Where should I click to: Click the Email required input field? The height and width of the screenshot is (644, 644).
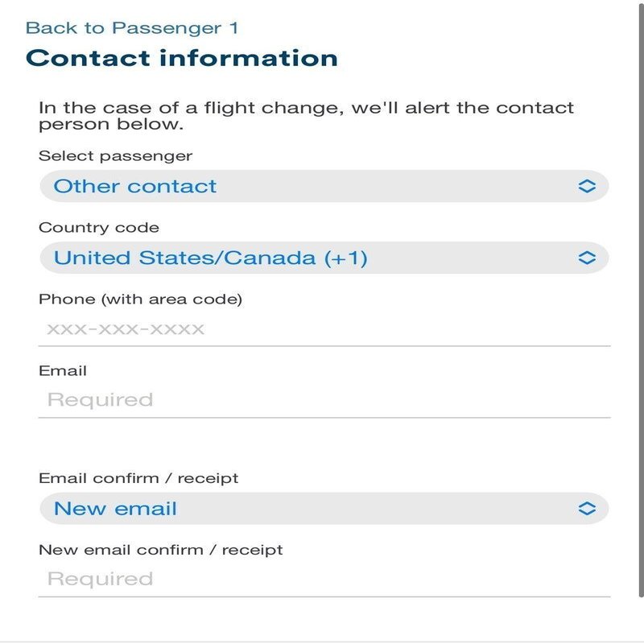click(322, 400)
